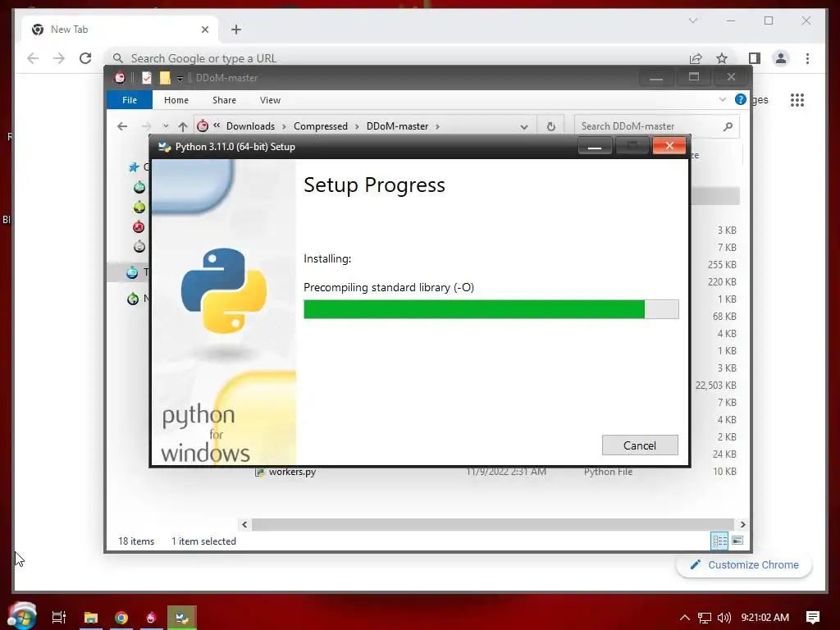
Task: Minimize the Python Setup window
Action: coord(595,146)
